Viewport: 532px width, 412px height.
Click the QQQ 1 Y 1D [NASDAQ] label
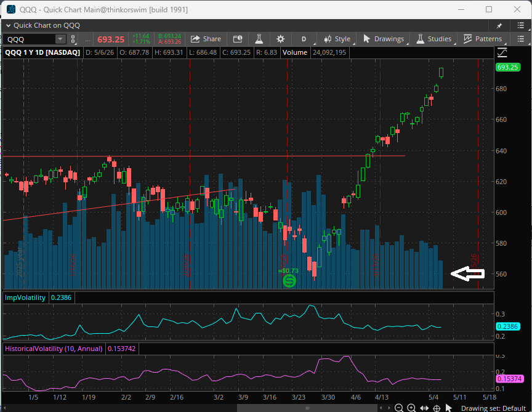coord(42,52)
